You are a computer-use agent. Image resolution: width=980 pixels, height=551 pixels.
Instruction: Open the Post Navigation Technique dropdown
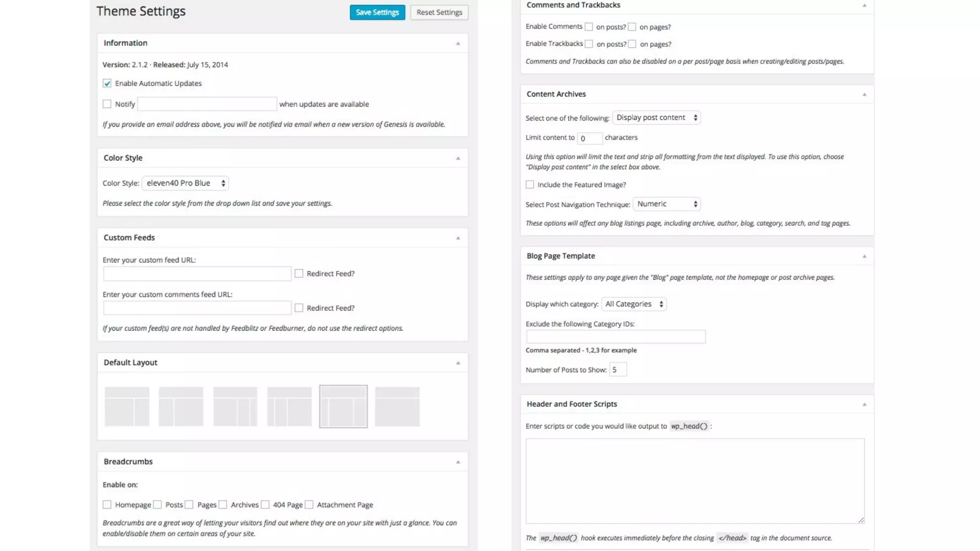[667, 204]
